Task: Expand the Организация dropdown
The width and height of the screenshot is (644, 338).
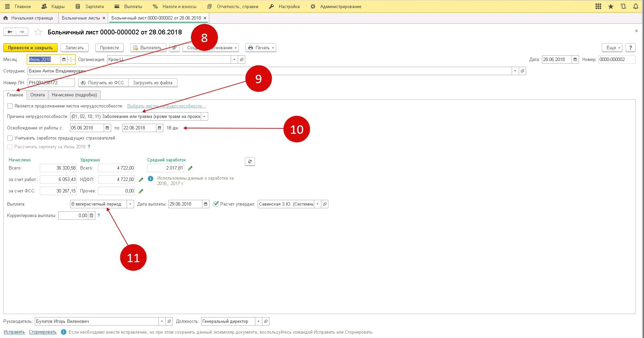Action: pyautogui.click(x=234, y=59)
